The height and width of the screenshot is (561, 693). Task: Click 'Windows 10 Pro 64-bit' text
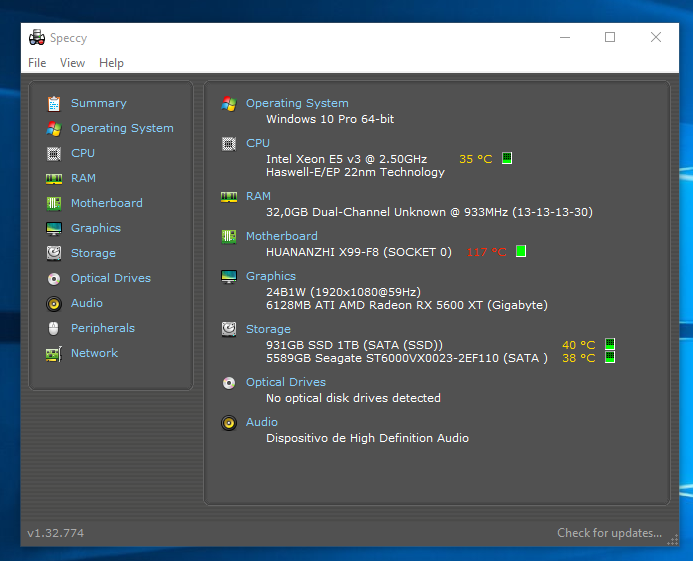[x=330, y=119]
